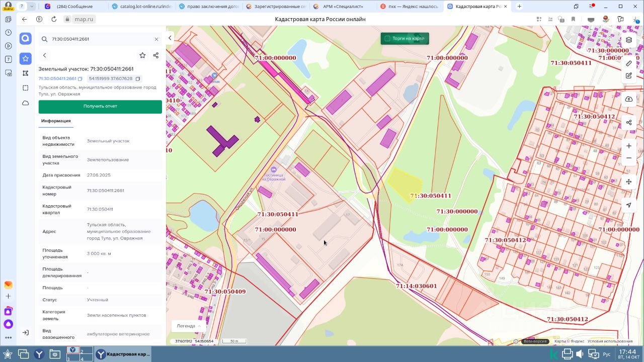Share the land parcel card
Image resolution: width=644 pixels, height=362 pixels.
156,55
